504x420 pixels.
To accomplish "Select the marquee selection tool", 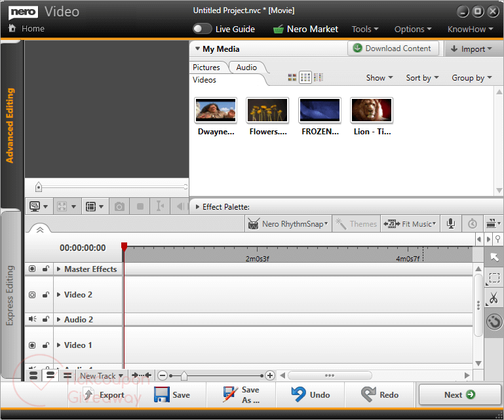I will 494,278.
